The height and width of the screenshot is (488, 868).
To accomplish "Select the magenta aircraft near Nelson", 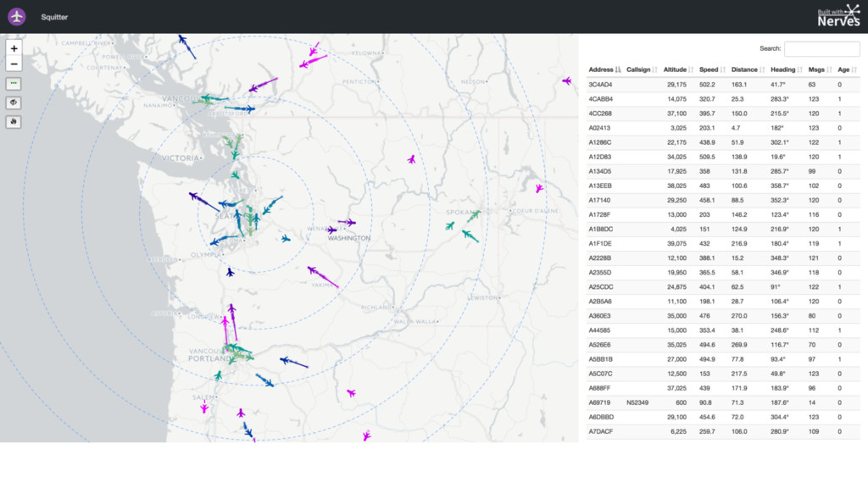I will coord(567,80).
